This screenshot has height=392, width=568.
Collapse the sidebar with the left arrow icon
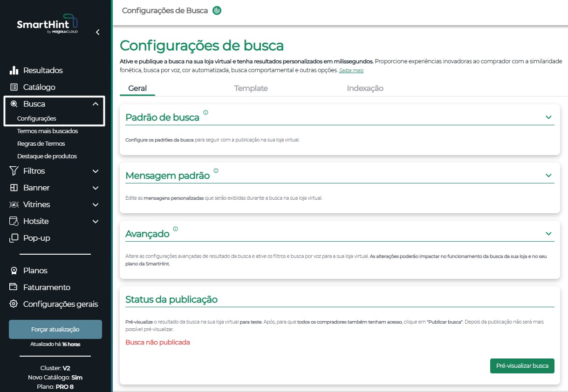click(x=97, y=32)
